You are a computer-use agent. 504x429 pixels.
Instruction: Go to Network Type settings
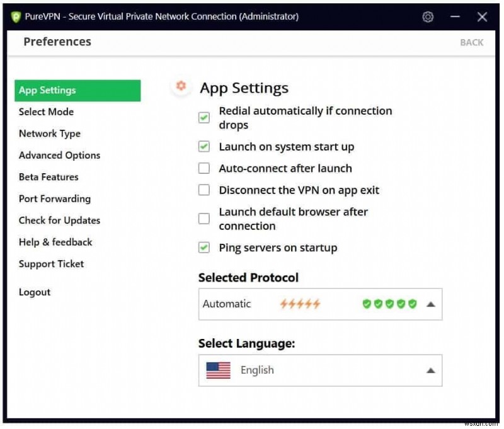49,134
